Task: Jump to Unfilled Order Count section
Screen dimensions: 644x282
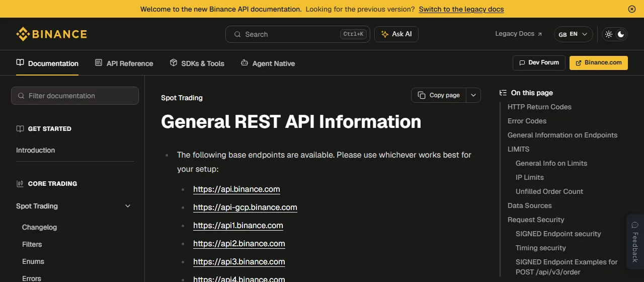Action: tap(549, 191)
